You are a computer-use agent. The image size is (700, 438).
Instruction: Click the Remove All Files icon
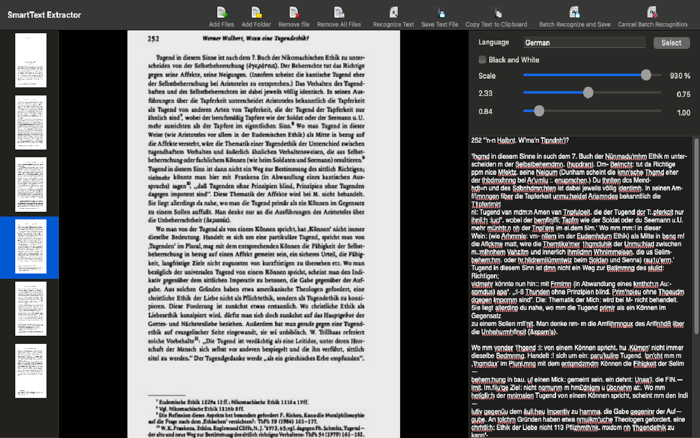click(339, 13)
